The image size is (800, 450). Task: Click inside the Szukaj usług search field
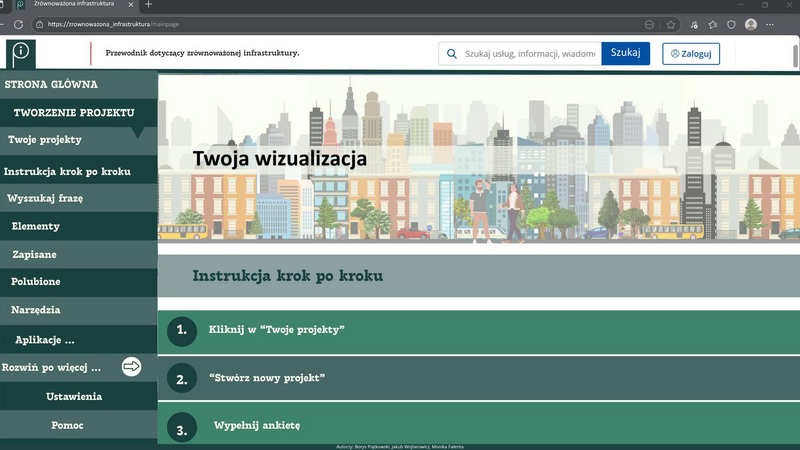point(530,54)
